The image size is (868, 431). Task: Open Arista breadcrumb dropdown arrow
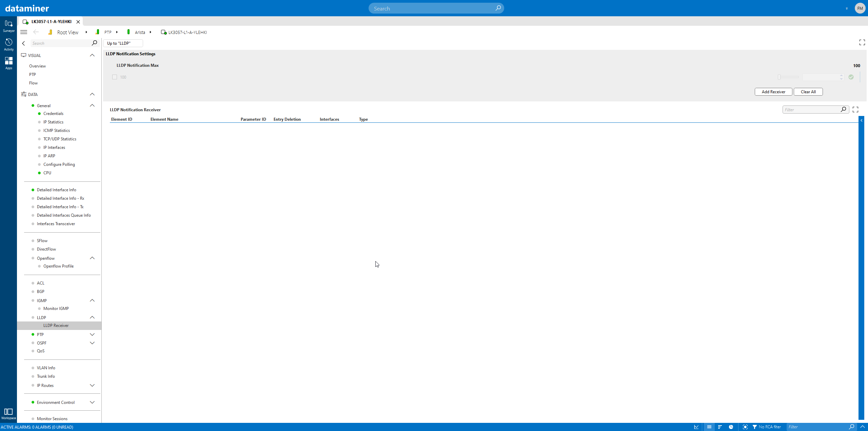coord(150,32)
